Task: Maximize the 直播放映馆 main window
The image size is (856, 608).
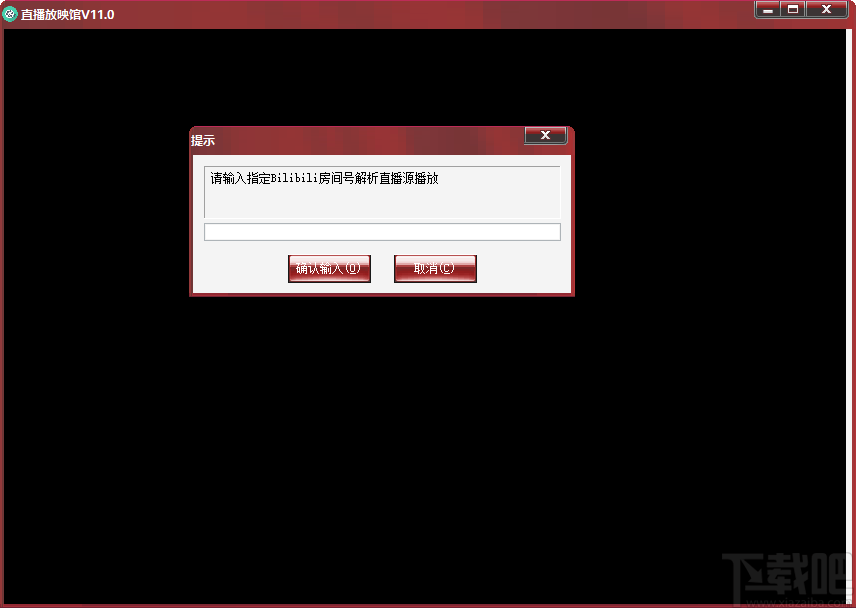Action: tap(793, 9)
